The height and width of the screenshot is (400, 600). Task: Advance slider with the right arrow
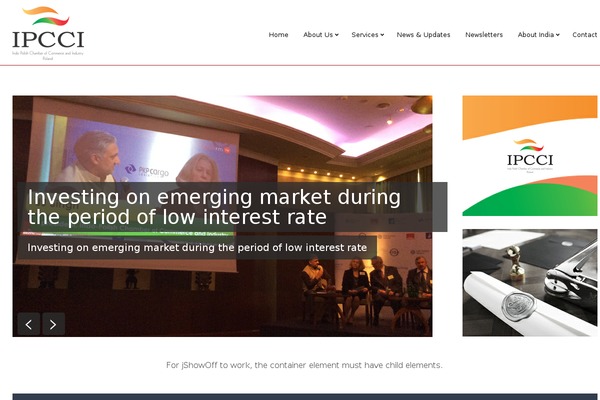click(53, 324)
